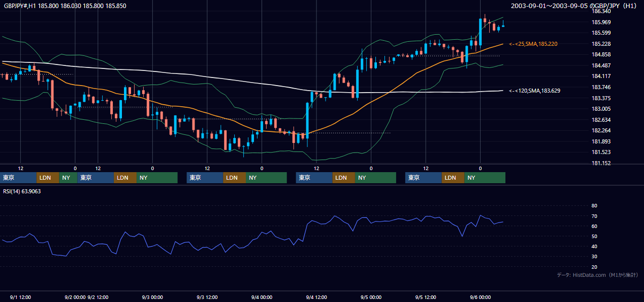The width and height of the screenshot is (644, 302).
Task: Select the RSI(14) 63.9063 indicator label
Action: (x=22, y=191)
